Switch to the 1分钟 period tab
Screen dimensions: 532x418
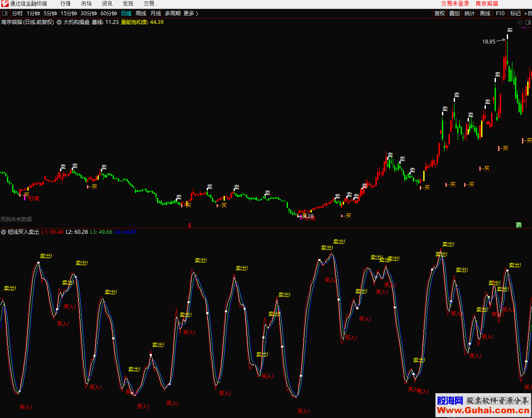point(33,13)
